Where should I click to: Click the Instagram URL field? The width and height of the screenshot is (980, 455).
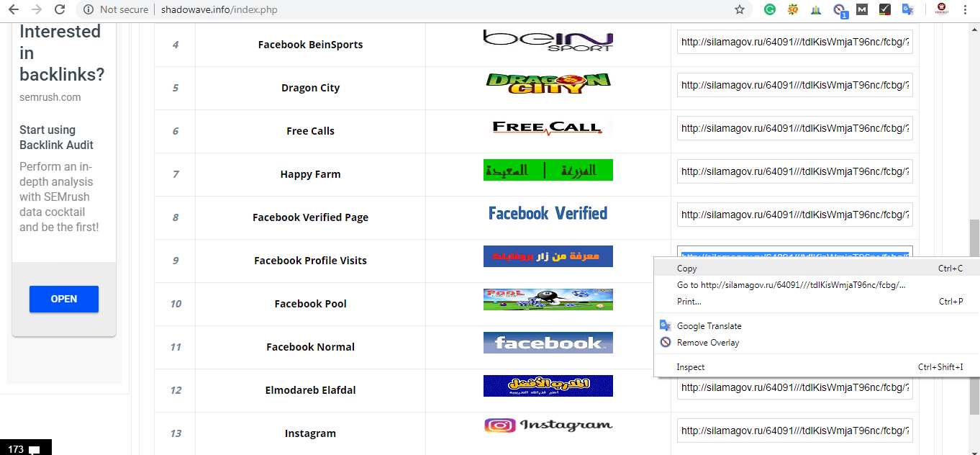pyautogui.click(x=795, y=431)
